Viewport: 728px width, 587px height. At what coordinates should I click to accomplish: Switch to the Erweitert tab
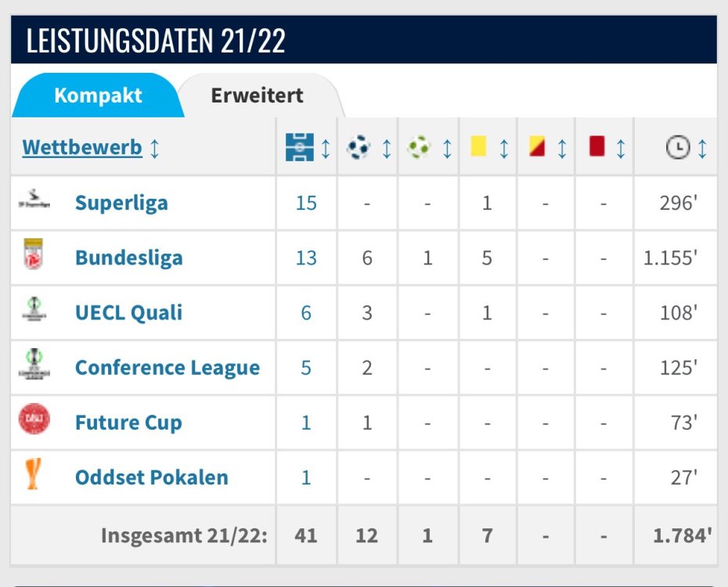pos(257,95)
